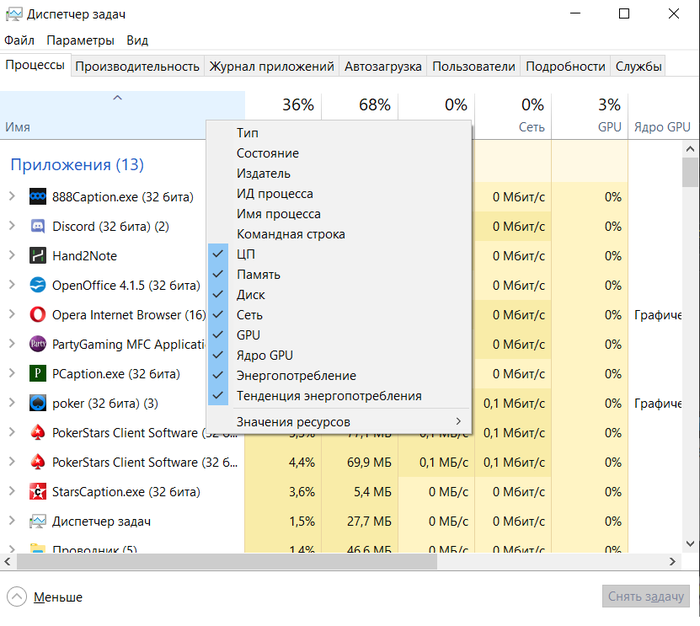The height and width of the screenshot is (626, 700).
Task: Click the OpenOffice 4.1.5 icon
Action: (38, 285)
